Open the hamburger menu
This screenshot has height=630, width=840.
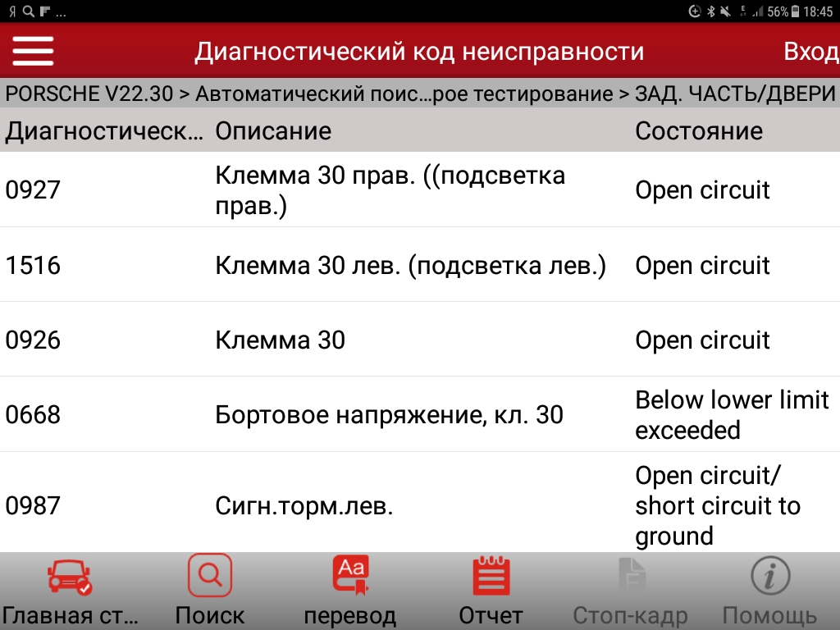33,51
